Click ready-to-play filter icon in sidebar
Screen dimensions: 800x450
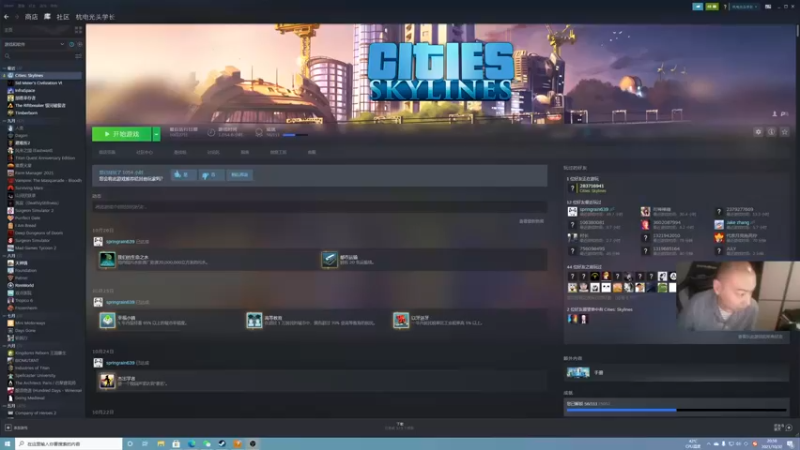click(x=80, y=44)
